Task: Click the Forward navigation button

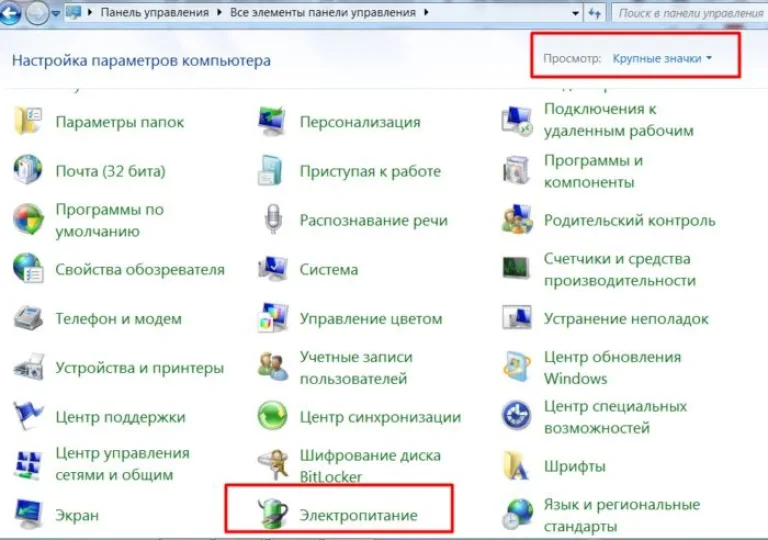Action: click(37, 13)
